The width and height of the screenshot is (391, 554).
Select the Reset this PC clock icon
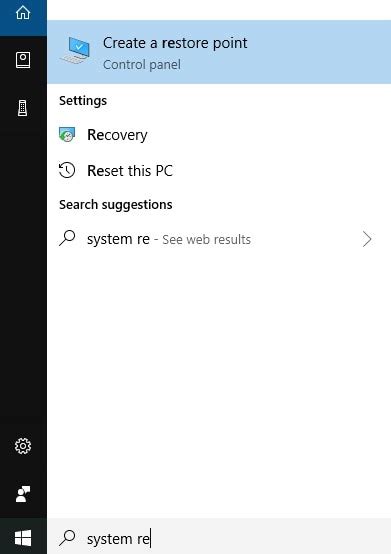pyautogui.click(x=67, y=170)
